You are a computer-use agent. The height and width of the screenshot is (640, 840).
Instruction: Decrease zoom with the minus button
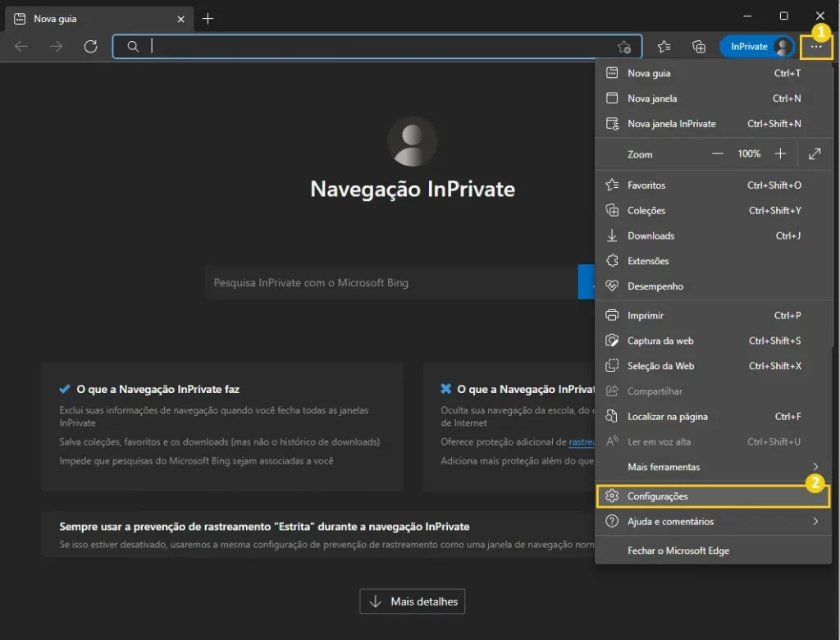point(717,153)
